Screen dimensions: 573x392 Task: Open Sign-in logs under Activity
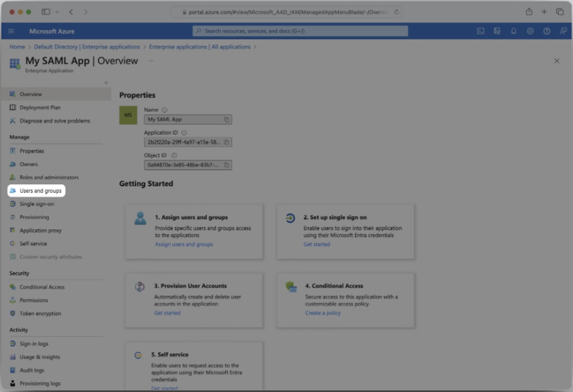(34, 344)
